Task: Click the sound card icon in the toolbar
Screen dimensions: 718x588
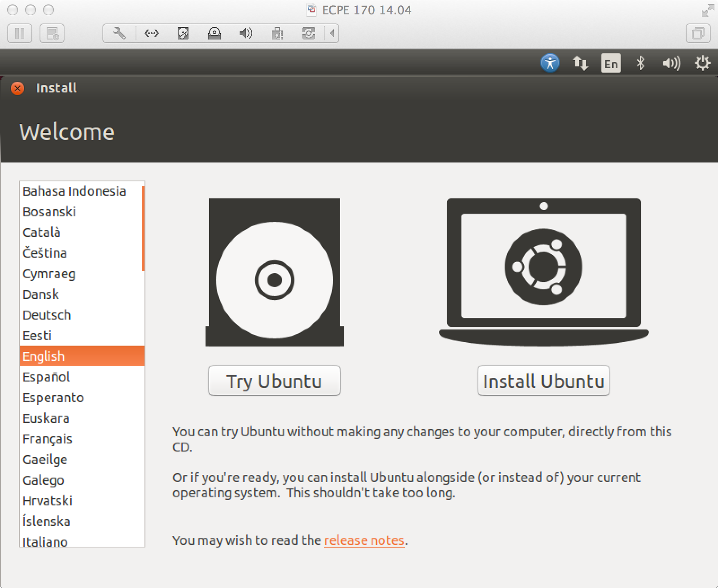Action: [x=245, y=33]
